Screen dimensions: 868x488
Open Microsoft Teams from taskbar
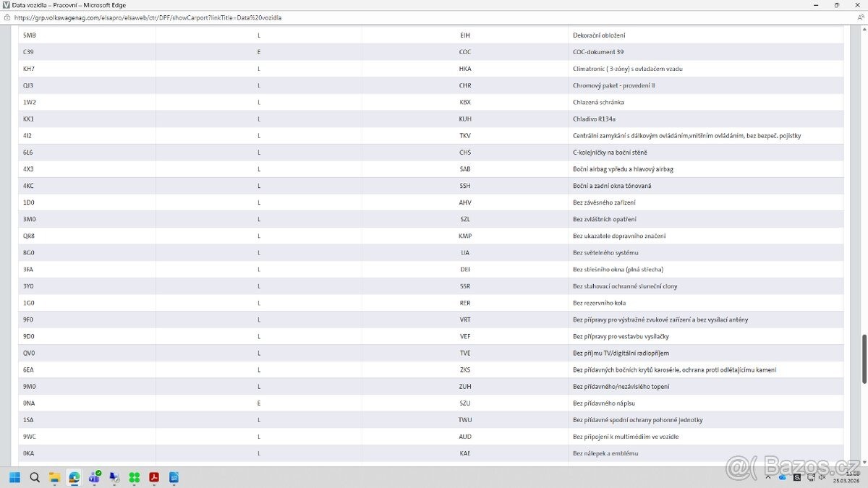click(x=94, y=477)
